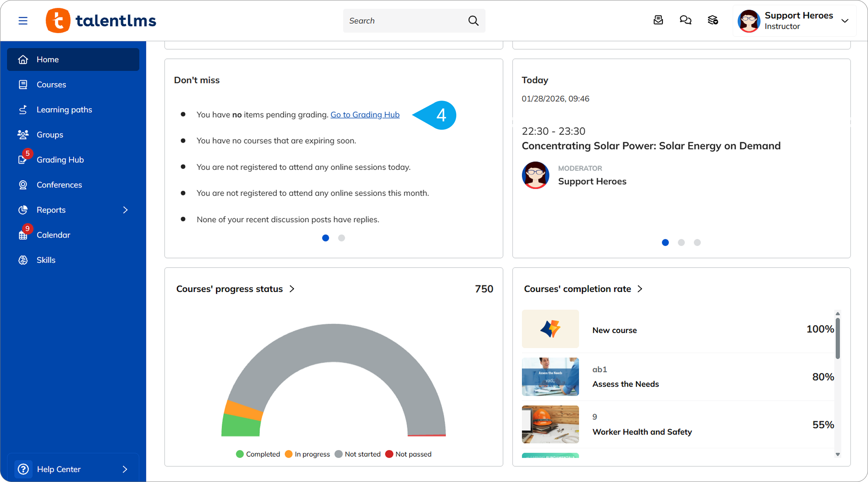
Task: Click the hamburger menu icon
Action: (x=23, y=21)
